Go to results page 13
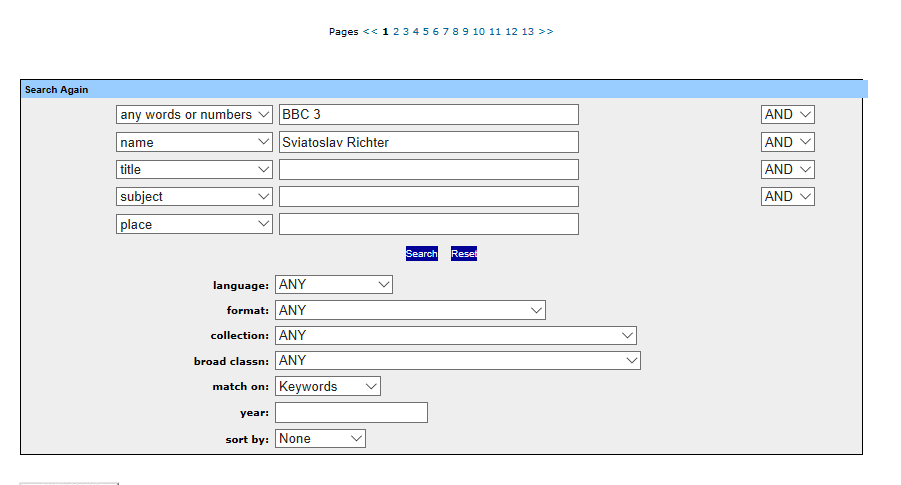The width and height of the screenshot is (901, 485). click(x=528, y=32)
